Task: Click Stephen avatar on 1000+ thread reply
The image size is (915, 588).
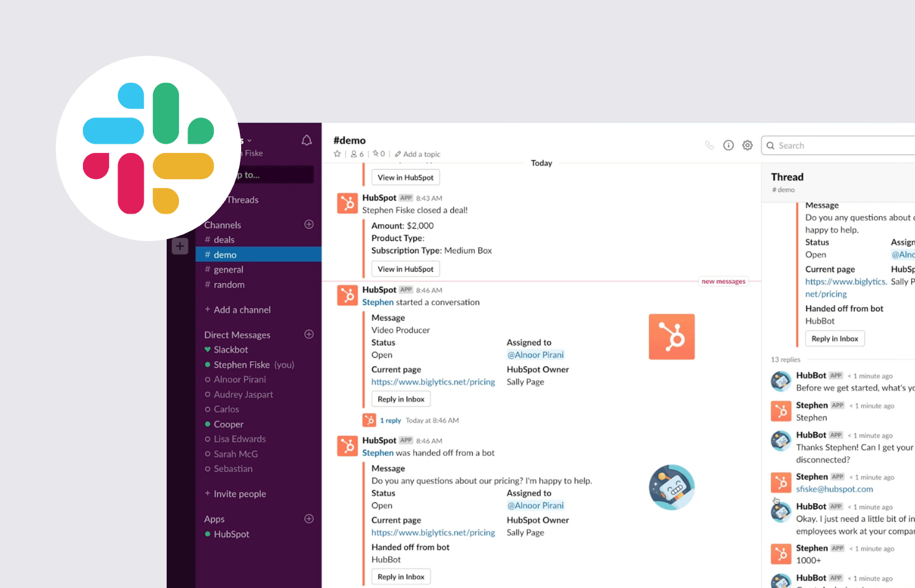Action: 781,554
